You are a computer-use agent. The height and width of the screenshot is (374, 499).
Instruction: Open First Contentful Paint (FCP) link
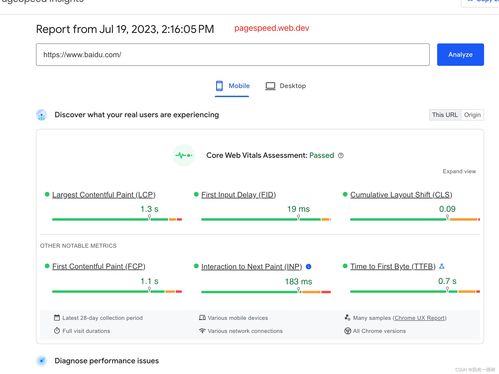click(x=99, y=266)
